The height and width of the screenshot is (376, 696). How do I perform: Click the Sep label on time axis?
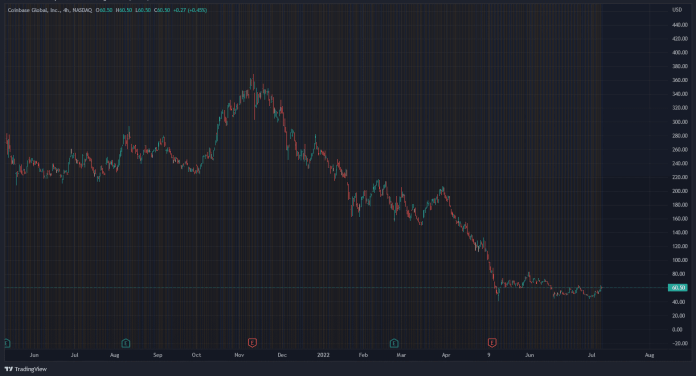pos(158,355)
